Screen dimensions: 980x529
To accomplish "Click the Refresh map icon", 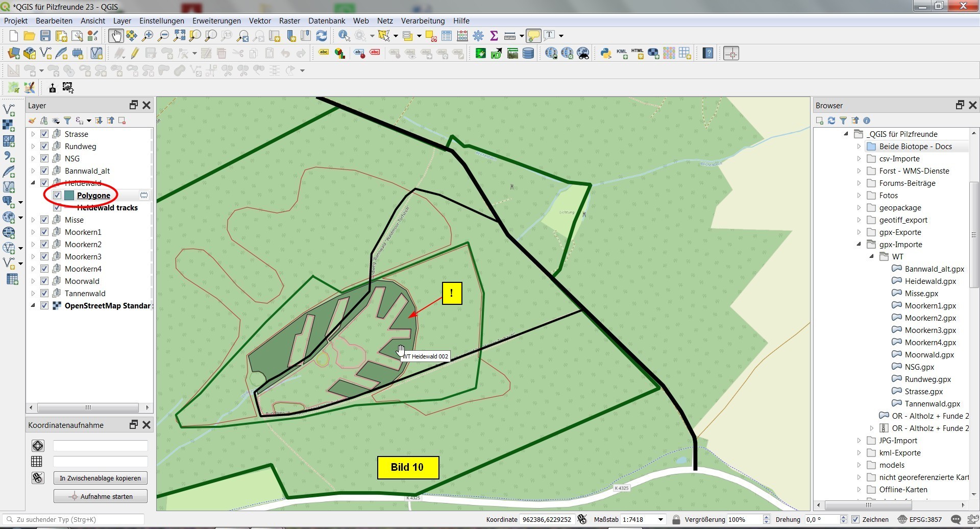I will [x=322, y=36].
